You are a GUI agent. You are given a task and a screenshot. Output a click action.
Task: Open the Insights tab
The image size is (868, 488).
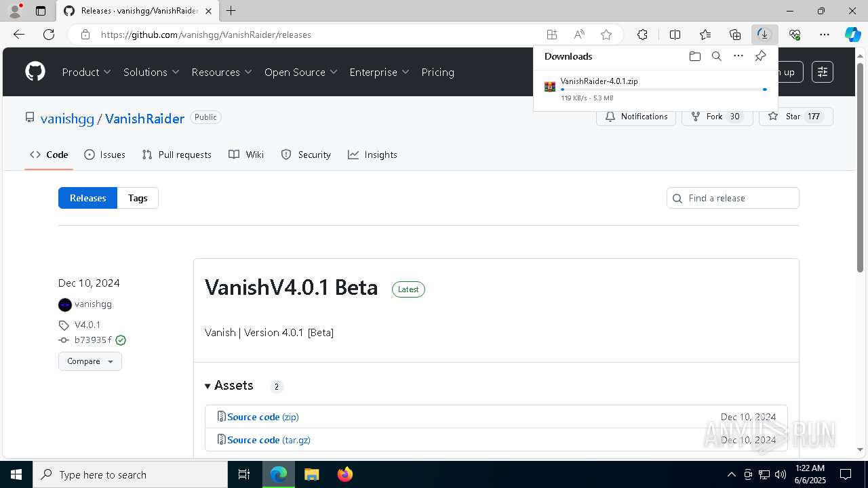click(372, 155)
